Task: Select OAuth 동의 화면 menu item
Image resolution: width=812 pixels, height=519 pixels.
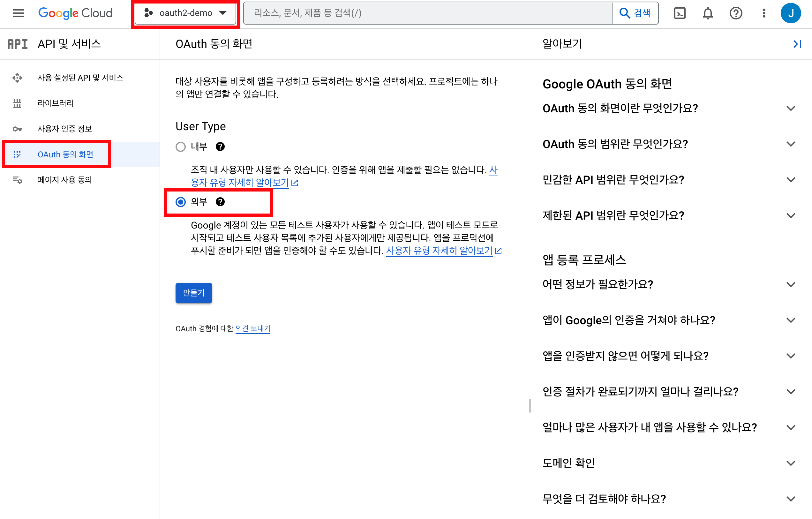Action: 80,154
